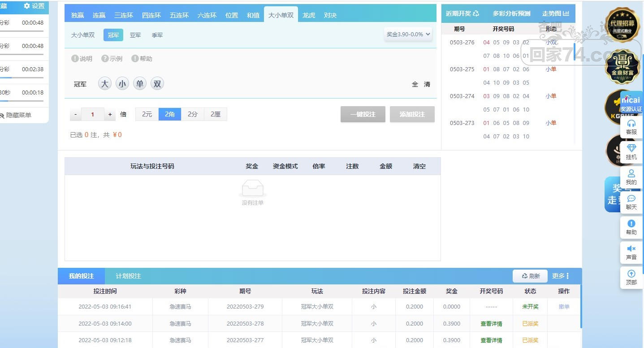Select 冠军 position option
The height and width of the screenshot is (348, 644).
coord(113,35)
